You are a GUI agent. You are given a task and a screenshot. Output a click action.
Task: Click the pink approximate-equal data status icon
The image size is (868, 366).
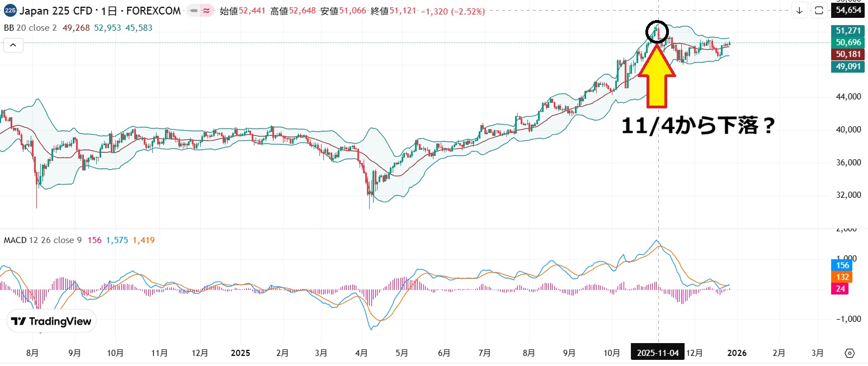[206, 11]
